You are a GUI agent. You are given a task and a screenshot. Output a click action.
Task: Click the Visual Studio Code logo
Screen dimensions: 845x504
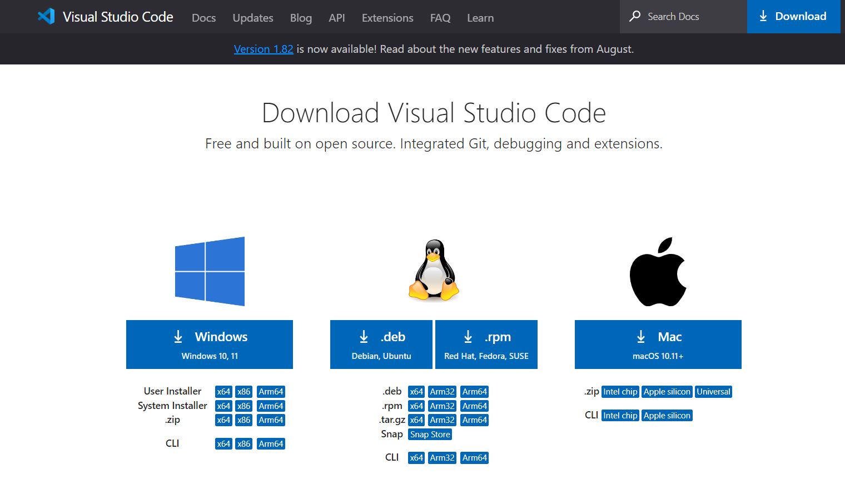click(x=47, y=16)
